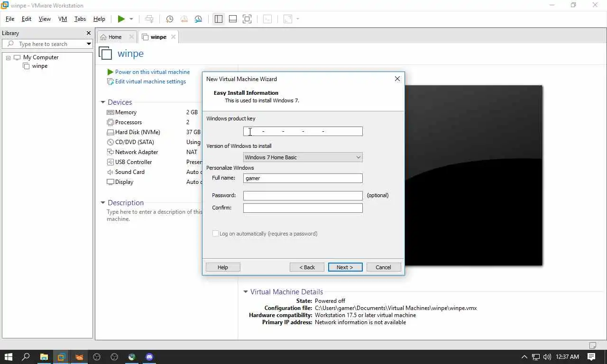This screenshot has height=364, width=607.
Task: Click the Full name field
Action: pyautogui.click(x=303, y=178)
